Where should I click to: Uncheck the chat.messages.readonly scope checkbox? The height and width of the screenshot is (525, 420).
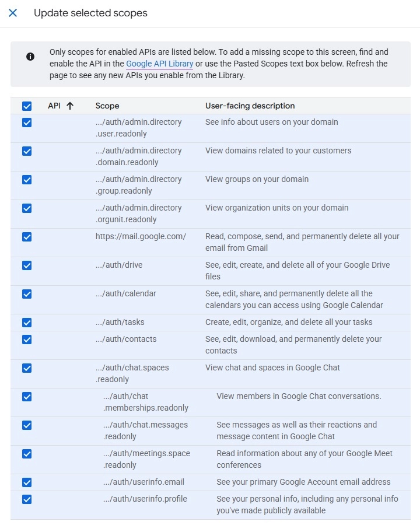point(27,426)
